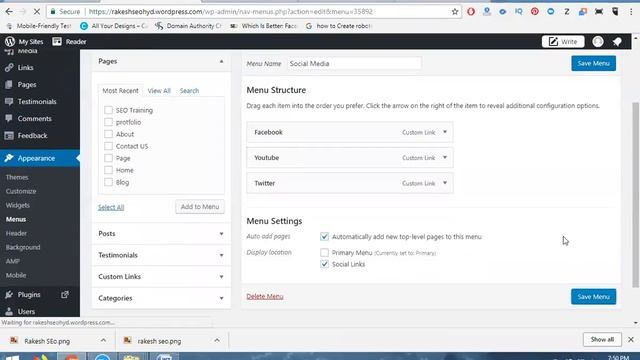Expand the Posts panel

click(221, 233)
